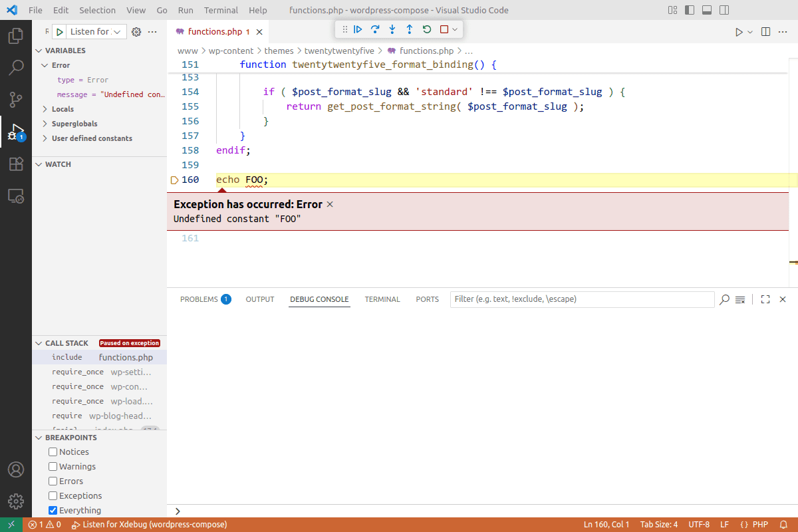Click the debug Continue button
The image size is (798, 532).
[358, 29]
